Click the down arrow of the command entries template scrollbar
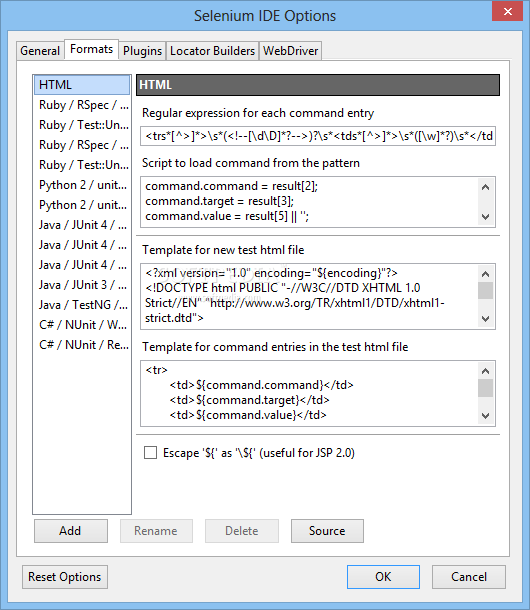 tap(485, 415)
